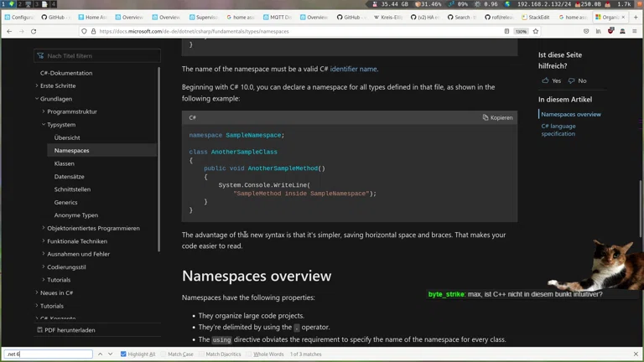644x362 pixels.
Task: Open a new tab with the plus icon
Action: [636, 18]
